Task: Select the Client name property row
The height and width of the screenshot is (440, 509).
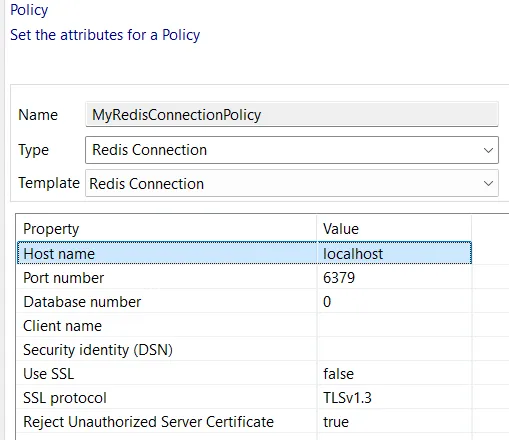Action: coord(244,325)
